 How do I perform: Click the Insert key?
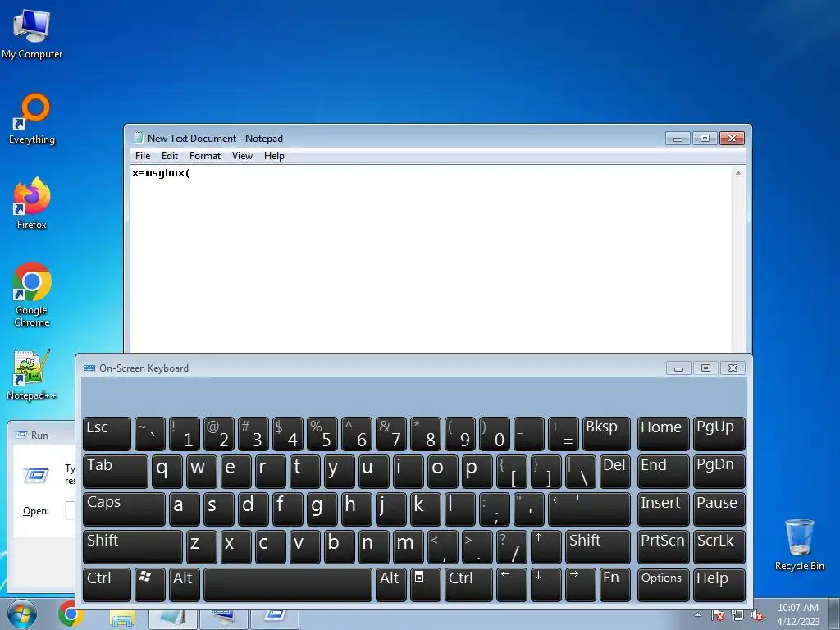pyautogui.click(x=663, y=509)
